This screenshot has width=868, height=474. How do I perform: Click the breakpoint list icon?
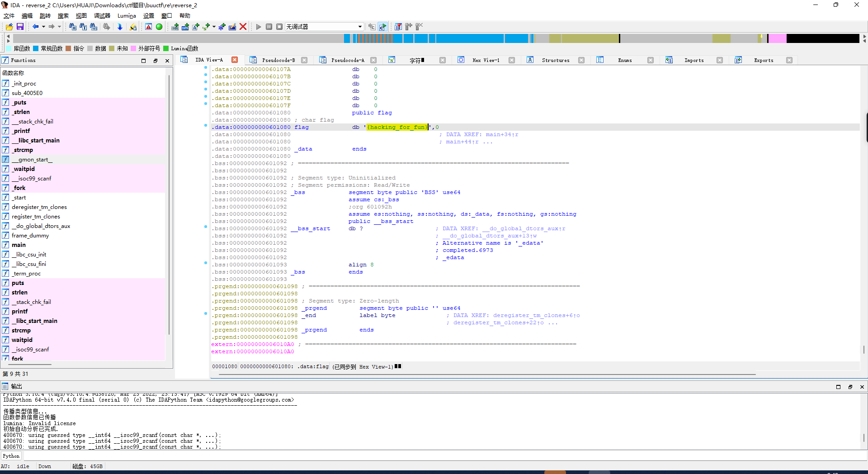398,27
